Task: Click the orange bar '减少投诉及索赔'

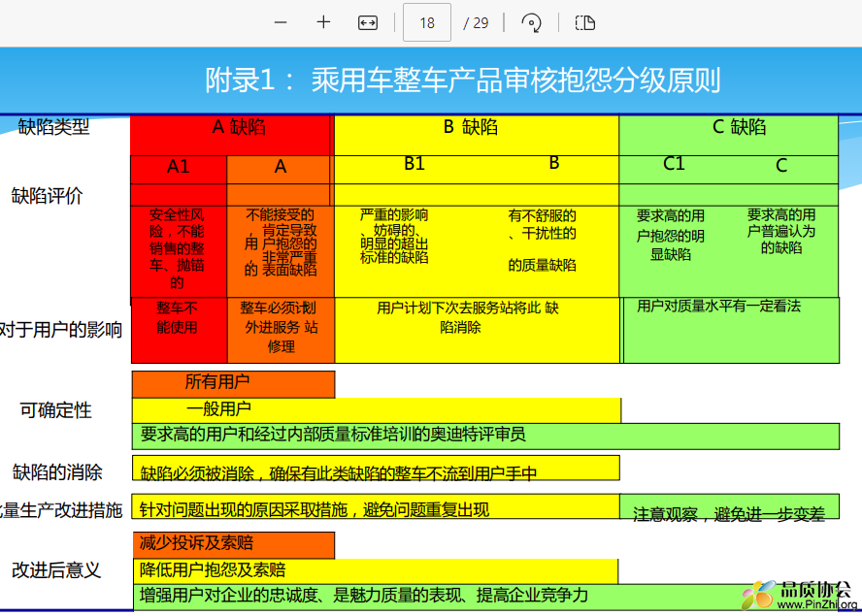Action: point(234,545)
